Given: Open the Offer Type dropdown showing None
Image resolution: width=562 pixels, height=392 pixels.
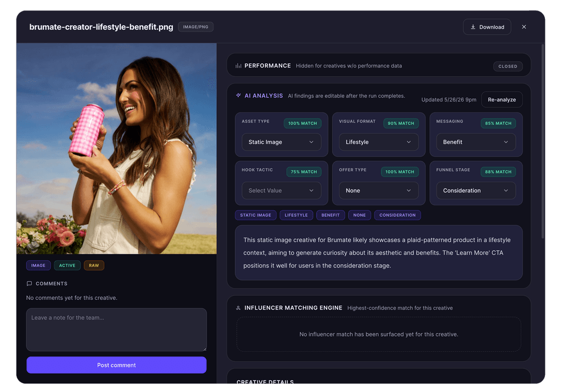Looking at the screenshot, I should (x=379, y=191).
